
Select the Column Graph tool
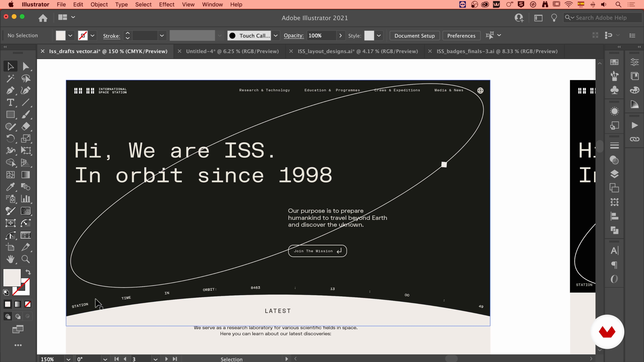coord(26,199)
